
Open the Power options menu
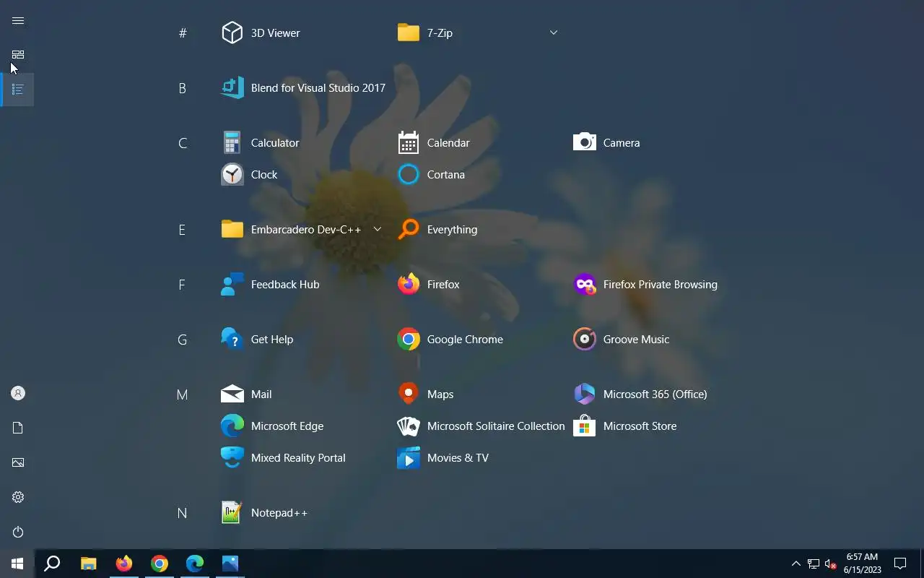pos(18,532)
